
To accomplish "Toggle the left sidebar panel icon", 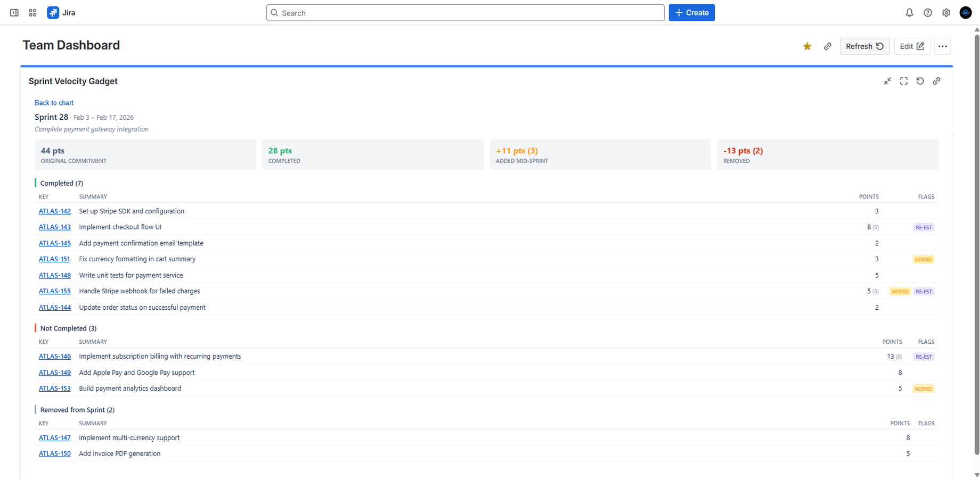I will click(x=14, y=13).
